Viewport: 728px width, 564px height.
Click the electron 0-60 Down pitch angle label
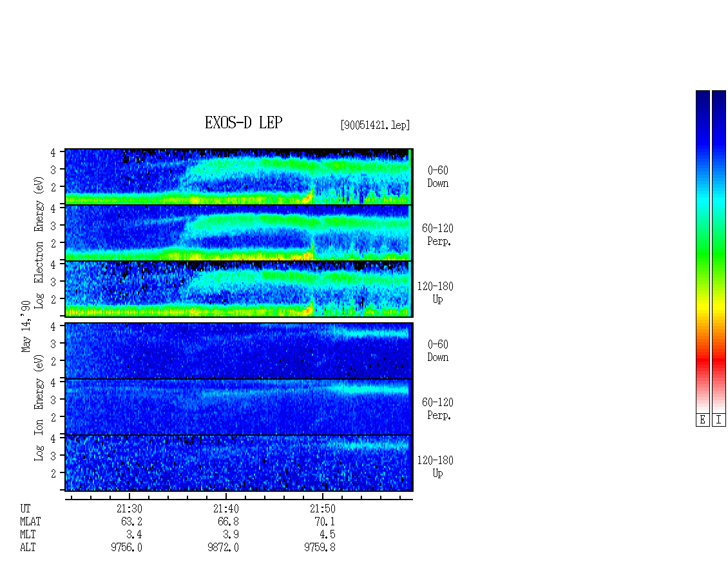coord(438,177)
